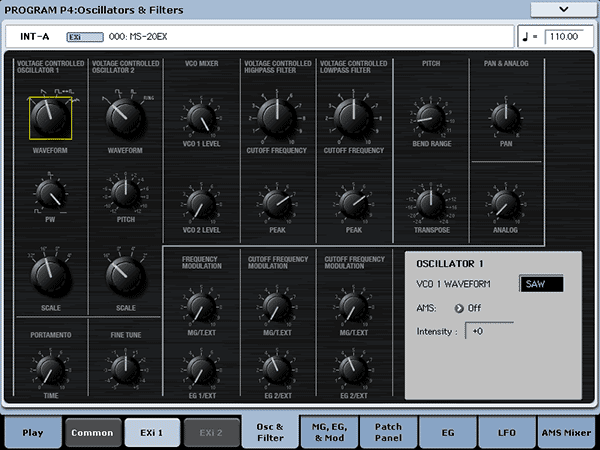This screenshot has width=600, height=450.
Task: Click the Portamento Time knob
Action: coord(49,367)
